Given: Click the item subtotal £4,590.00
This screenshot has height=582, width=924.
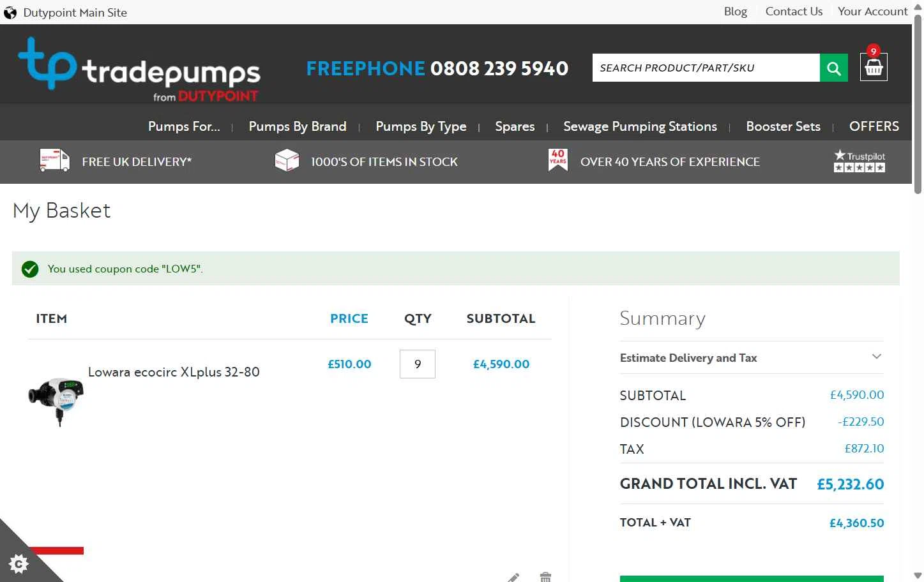Looking at the screenshot, I should pyautogui.click(x=501, y=364).
